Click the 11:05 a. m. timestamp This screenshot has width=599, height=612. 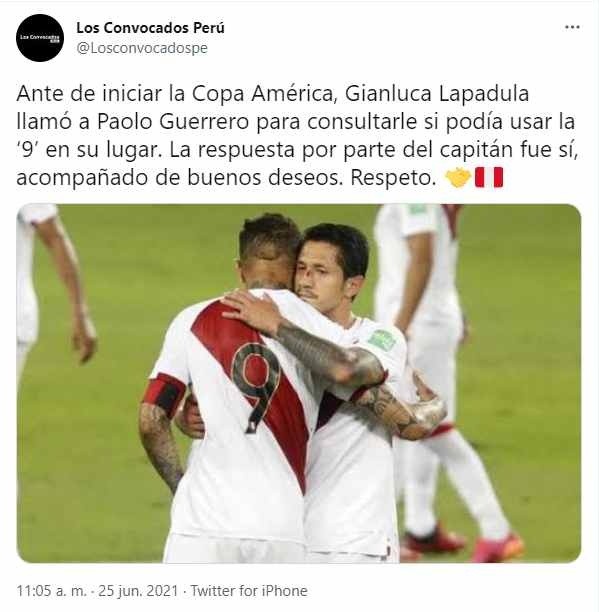click(x=51, y=591)
